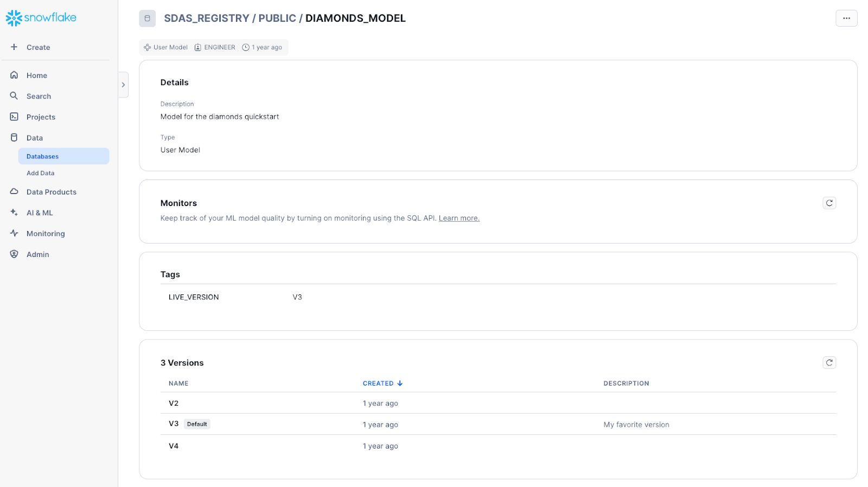Click the description text about diamonds quickstart

220,117
